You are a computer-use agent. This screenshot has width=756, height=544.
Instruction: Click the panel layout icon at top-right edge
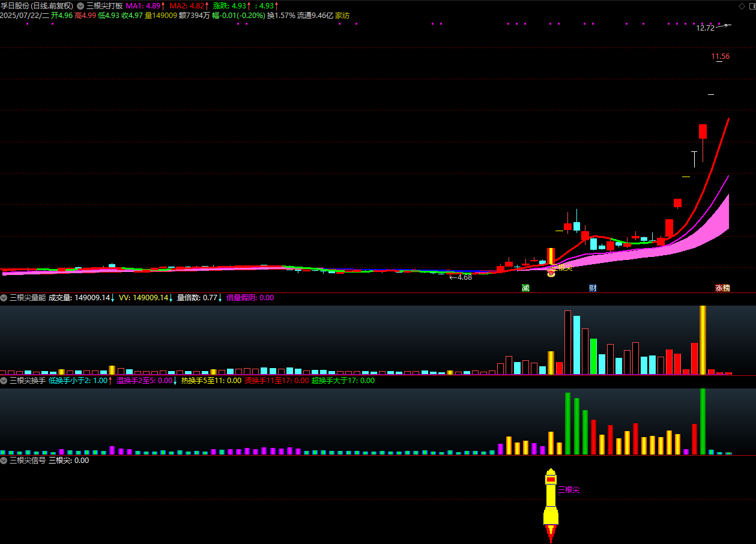[x=750, y=5]
